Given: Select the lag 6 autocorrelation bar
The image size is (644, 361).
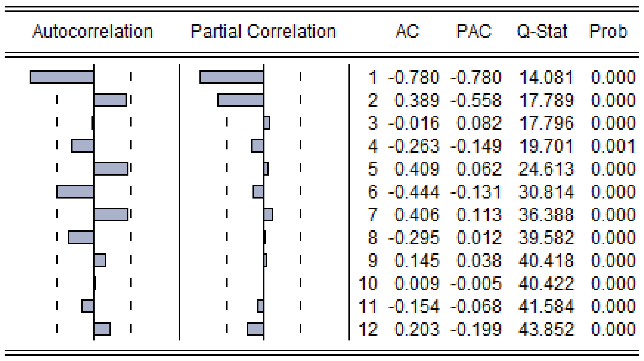Looking at the screenshot, I should pos(75,192).
